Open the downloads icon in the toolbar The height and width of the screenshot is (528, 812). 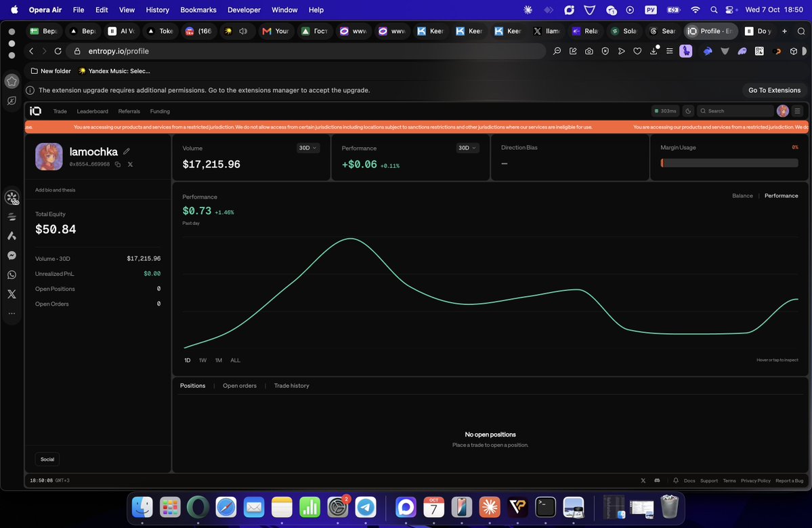[654, 51]
